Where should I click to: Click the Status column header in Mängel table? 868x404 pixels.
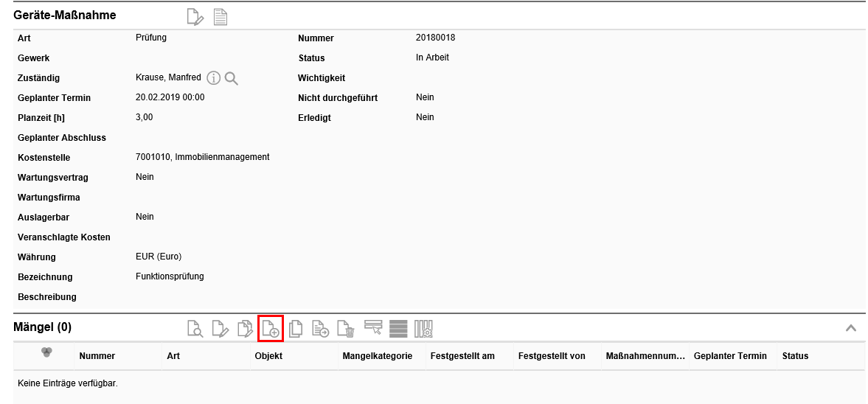pos(795,356)
